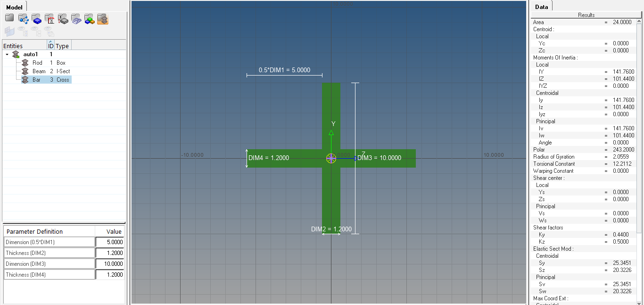This screenshot has height=305, width=644.
Task: Click the hourglass section toolbar icon
Action: pyautogui.click(x=49, y=19)
